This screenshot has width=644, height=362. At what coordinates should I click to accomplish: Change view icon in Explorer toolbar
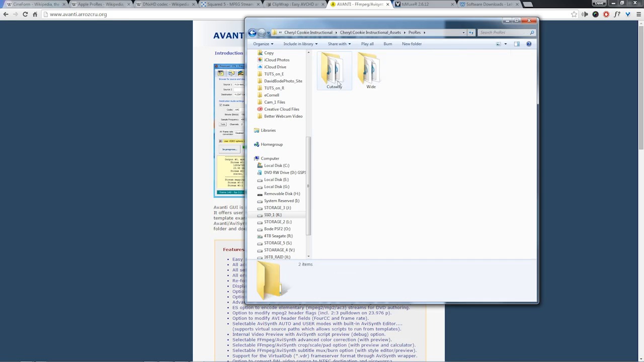(x=498, y=44)
